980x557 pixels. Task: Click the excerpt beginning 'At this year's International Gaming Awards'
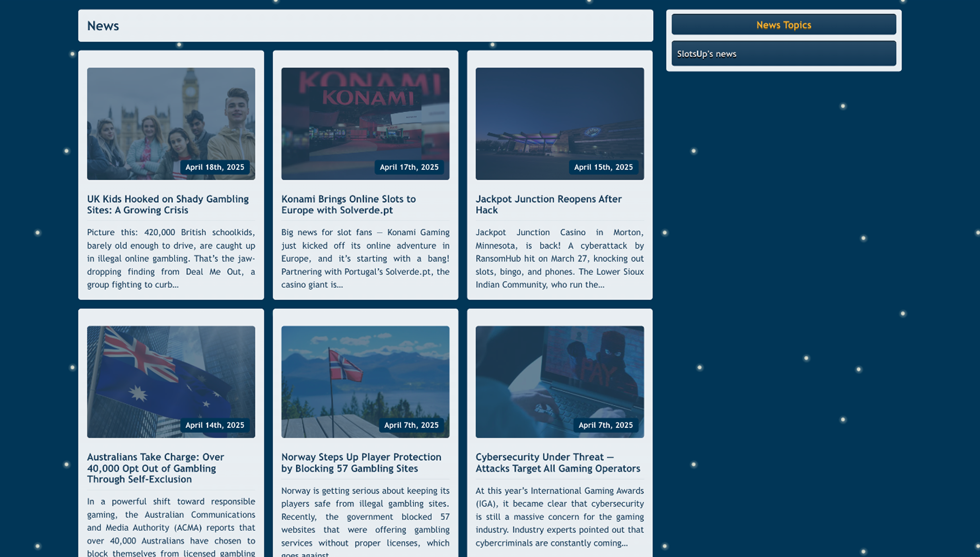point(560,516)
